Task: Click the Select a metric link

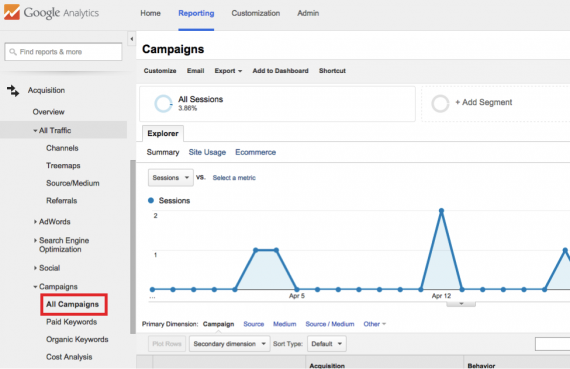Action: pos(234,178)
